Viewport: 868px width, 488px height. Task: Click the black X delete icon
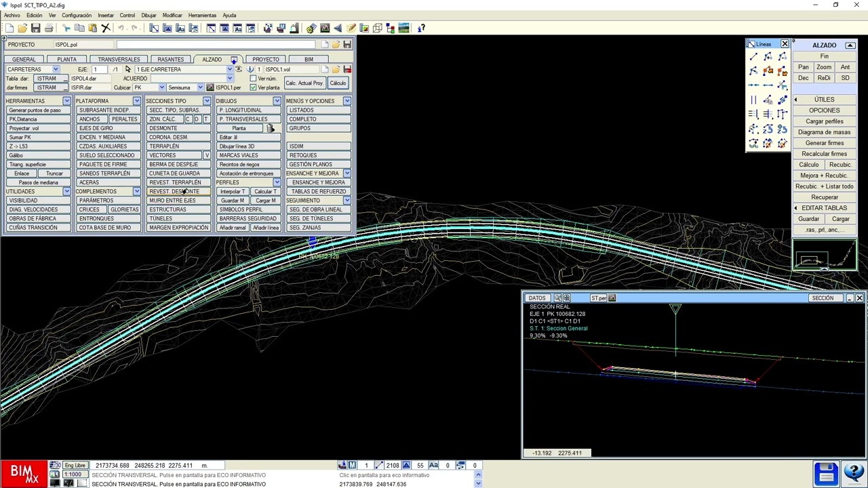pos(106,28)
